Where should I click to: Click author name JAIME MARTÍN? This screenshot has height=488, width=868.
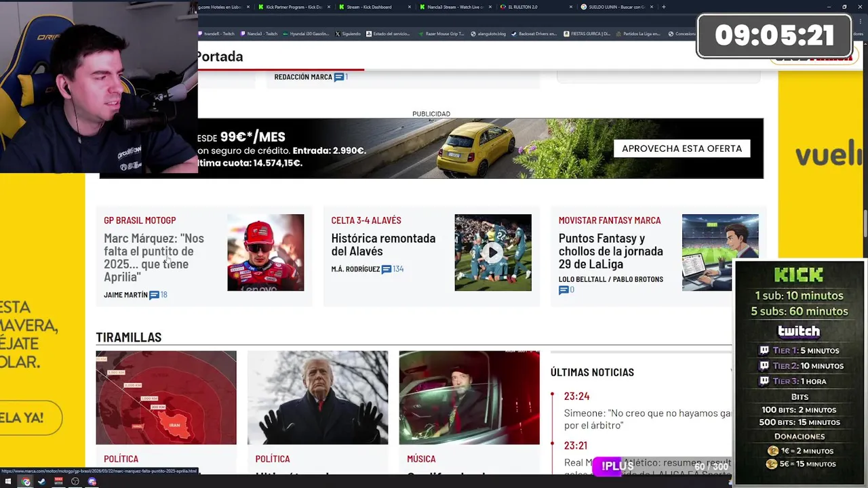coord(125,295)
